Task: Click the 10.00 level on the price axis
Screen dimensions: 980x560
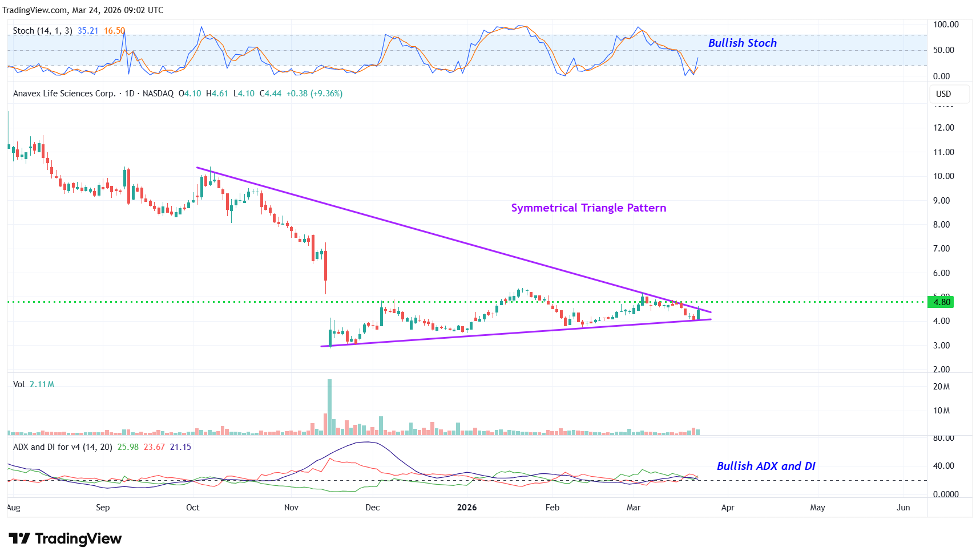Action: tap(943, 176)
